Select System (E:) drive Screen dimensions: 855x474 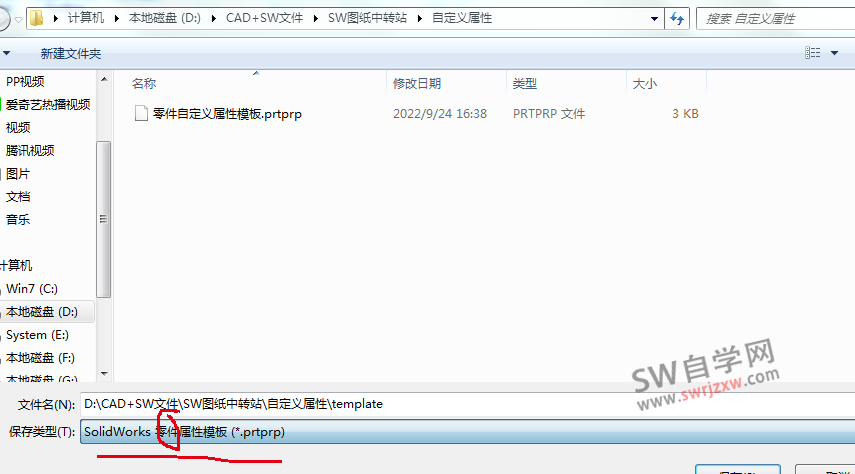click(x=37, y=335)
